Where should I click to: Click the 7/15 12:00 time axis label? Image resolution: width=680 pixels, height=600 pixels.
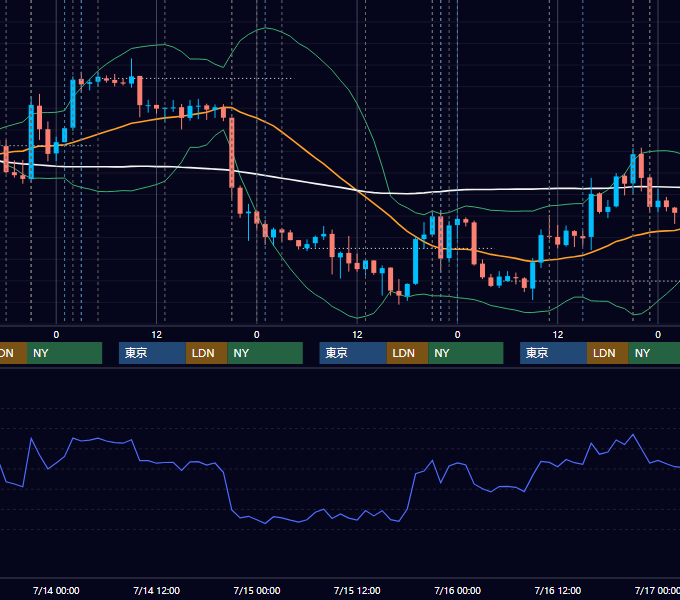point(357,590)
